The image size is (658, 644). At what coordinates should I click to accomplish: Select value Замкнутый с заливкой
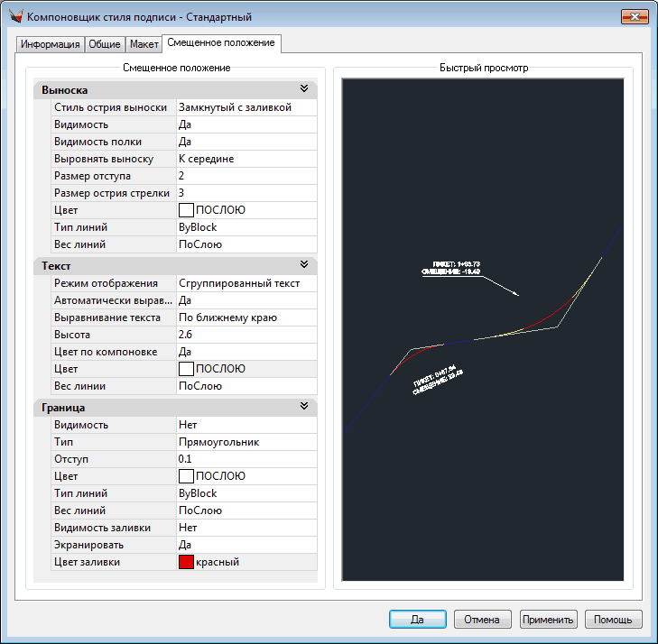click(246, 107)
